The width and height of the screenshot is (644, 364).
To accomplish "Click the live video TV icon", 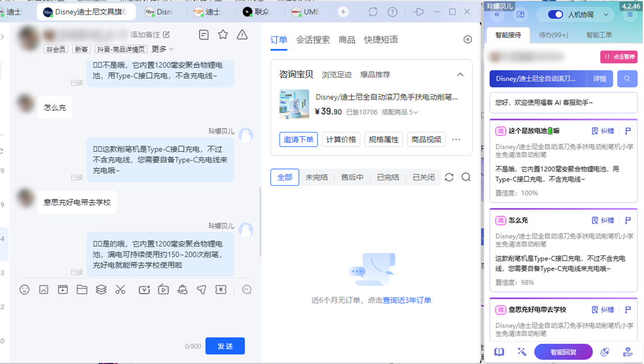I will pos(163,290).
